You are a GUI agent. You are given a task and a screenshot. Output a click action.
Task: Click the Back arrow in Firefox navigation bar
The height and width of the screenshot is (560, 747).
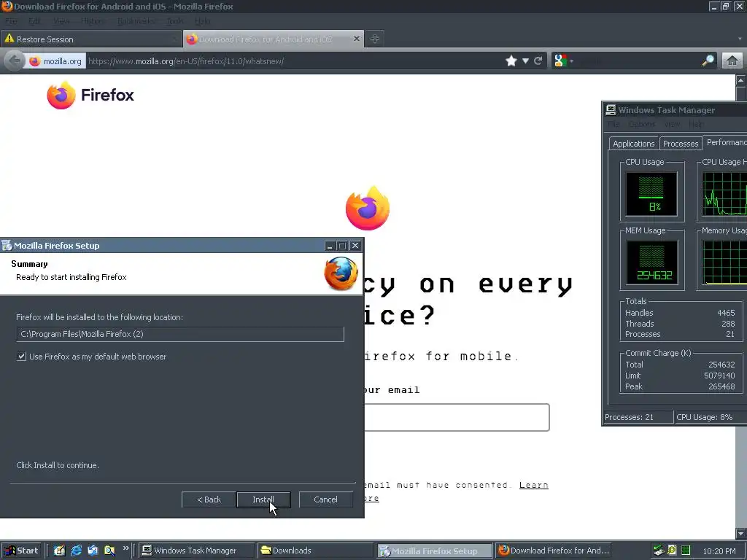tap(15, 61)
